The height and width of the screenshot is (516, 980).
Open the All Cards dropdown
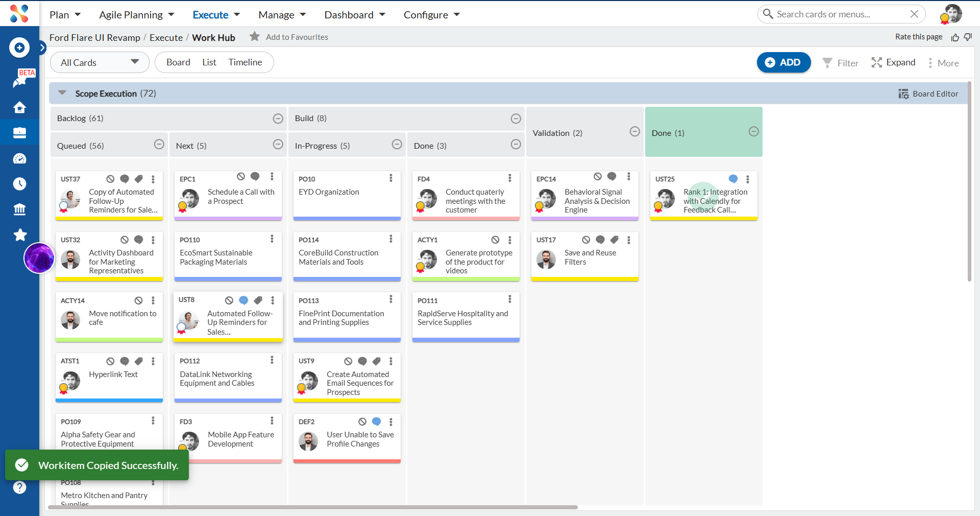click(x=100, y=62)
